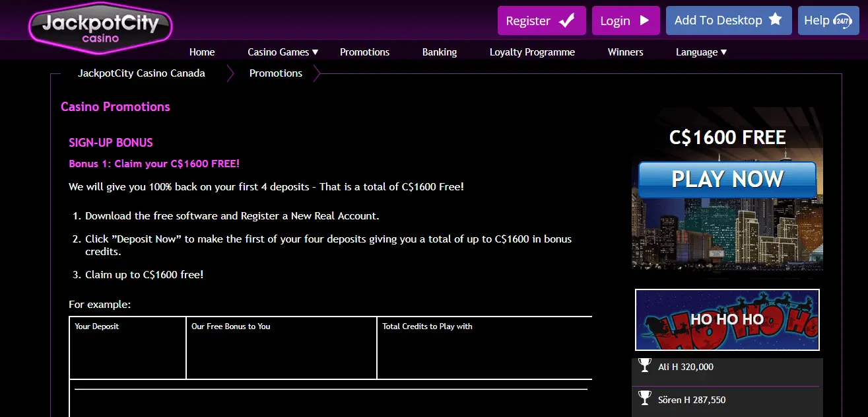The width and height of the screenshot is (868, 417).
Task: Click the star icon on Add To Desktop
Action: tap(776, 20)
